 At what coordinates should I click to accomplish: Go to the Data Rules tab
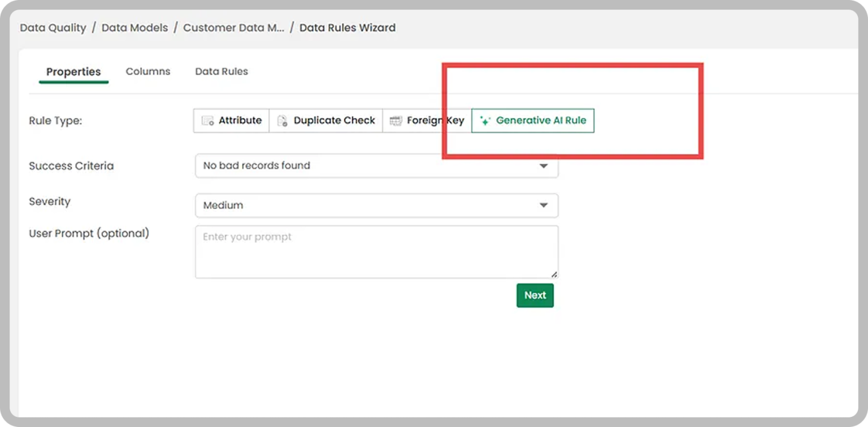coord(222,71)
